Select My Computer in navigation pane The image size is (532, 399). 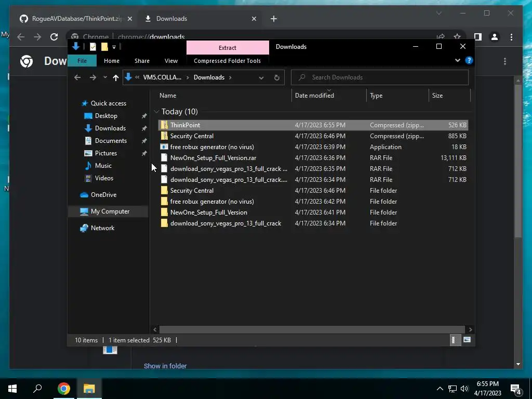[110, 211]
